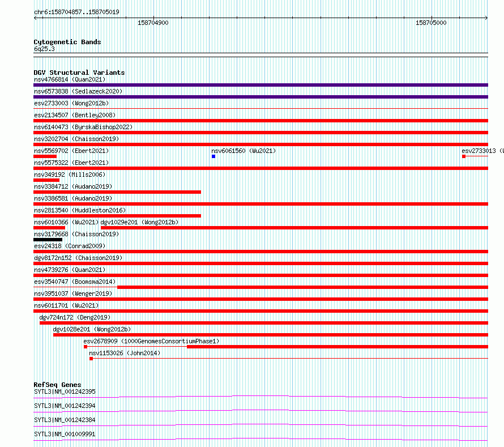Click nsv2813540 (Huddleston2016) label
Viewport: 504px width, 447px height.
pyautogui.click(x=80, y=210)
